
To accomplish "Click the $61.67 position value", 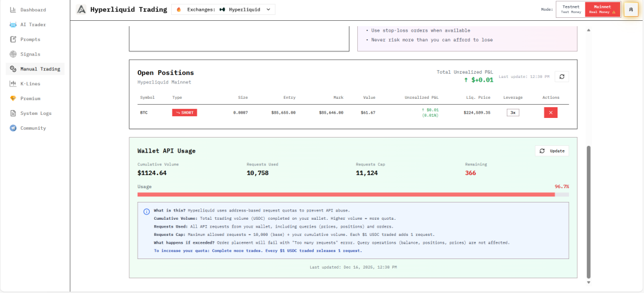I will click(367, 113).
